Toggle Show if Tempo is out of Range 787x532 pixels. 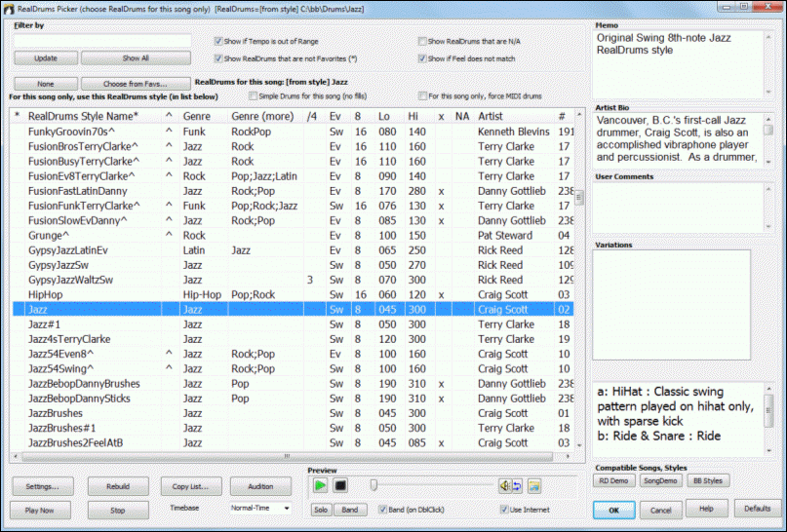[218, 41]
